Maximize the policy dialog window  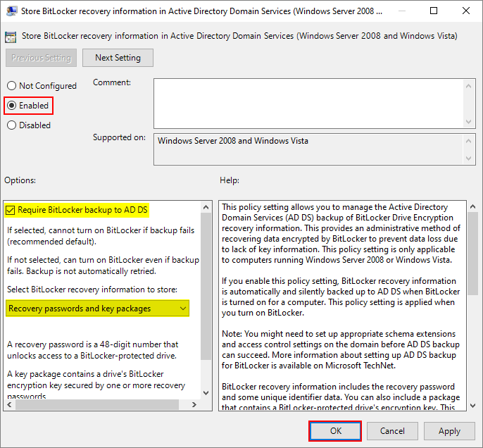click(x=434, y=11)
